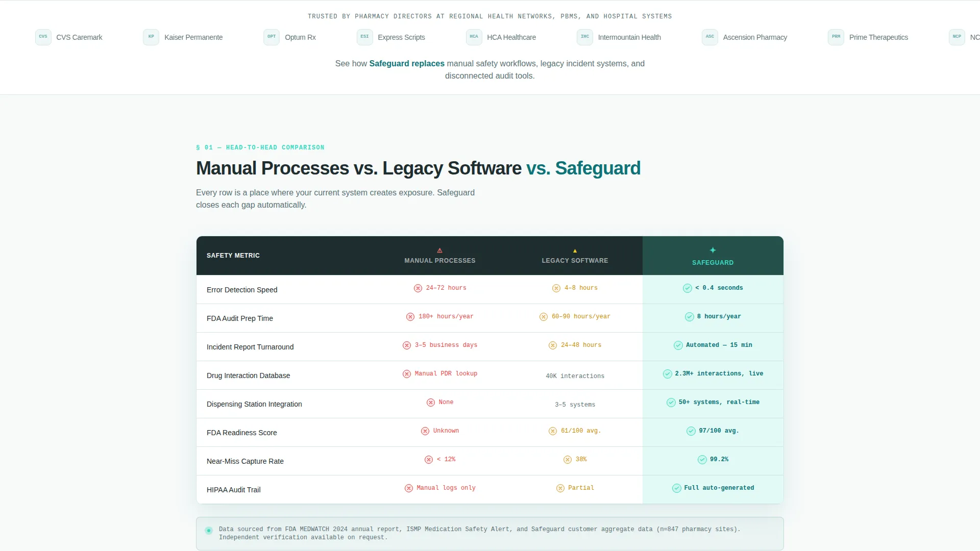Click green check beside < 0.4 seconds

tap(688, 288)
